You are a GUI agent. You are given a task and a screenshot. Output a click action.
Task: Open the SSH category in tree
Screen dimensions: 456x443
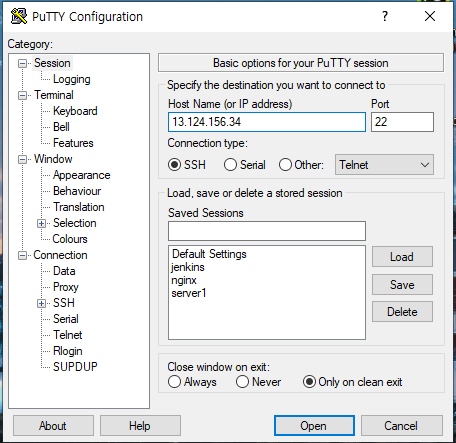[x=64, y=303]
